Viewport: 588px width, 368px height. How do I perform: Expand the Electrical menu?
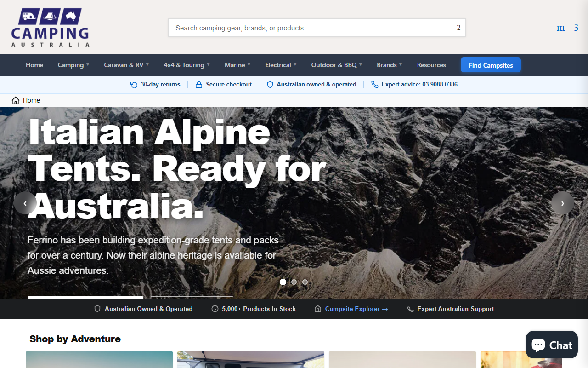coord(281,65)
